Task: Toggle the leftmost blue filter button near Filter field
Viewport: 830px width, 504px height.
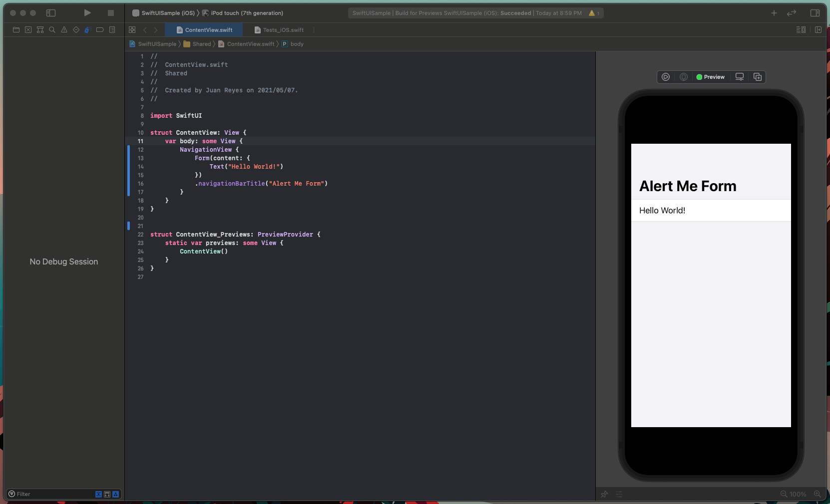Action: coord(98,495)
